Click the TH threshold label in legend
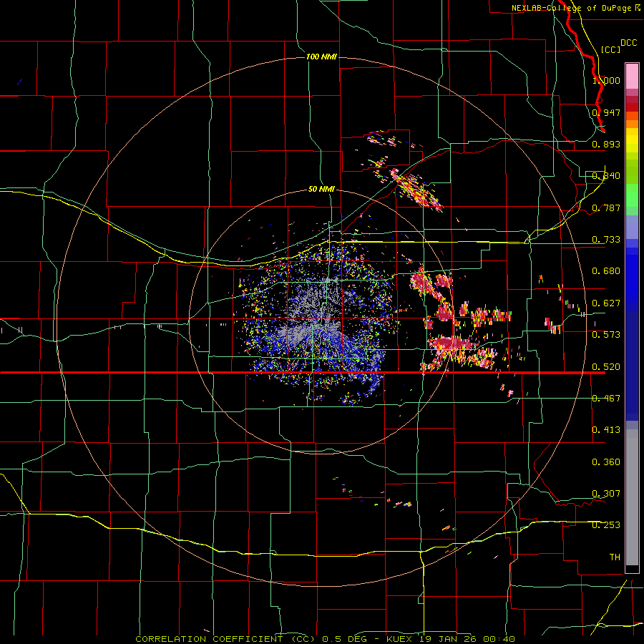 pos(615,557)
